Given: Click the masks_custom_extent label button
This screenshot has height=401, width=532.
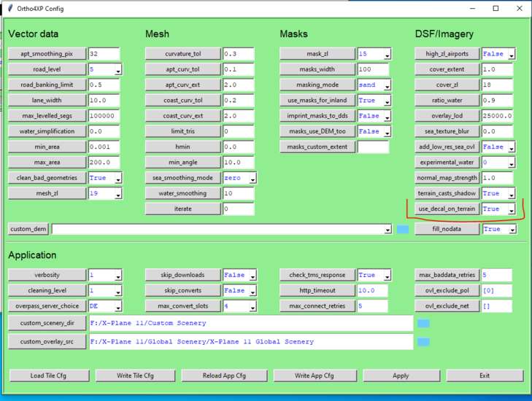Looking at the screenshot, I should pyautogui.click(x=317, y=147).
